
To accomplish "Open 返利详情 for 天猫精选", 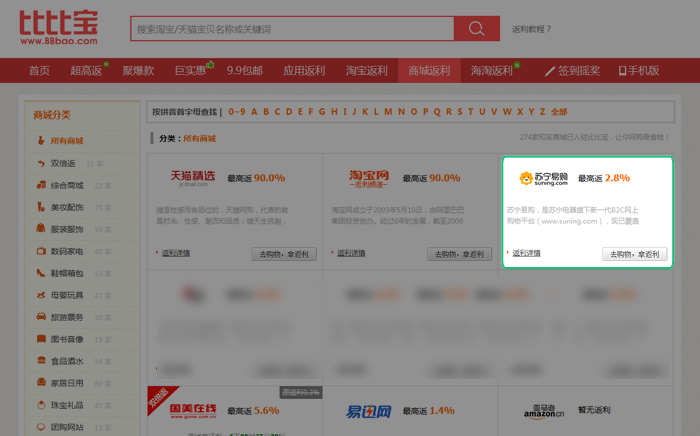I will 175,253.
